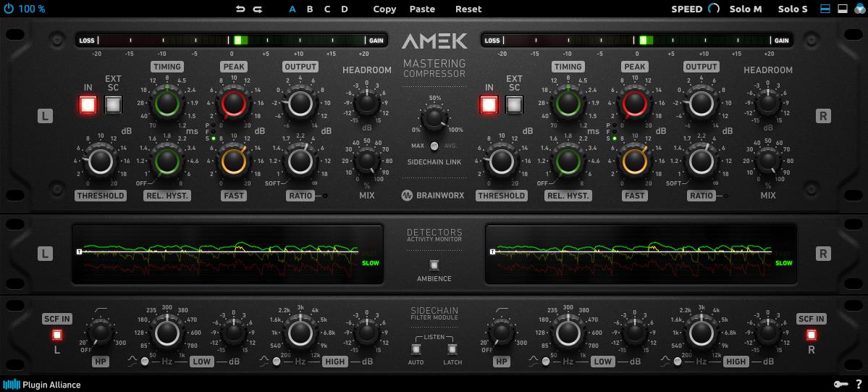868x392 pixels.
Task: Click the left PEAK red knob
Action: (233, 103)
